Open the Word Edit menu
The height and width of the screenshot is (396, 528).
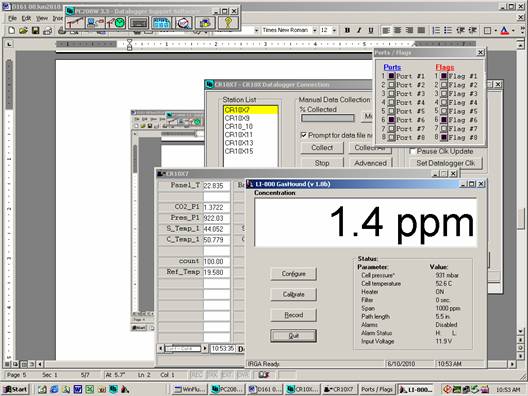click(26, 18)
